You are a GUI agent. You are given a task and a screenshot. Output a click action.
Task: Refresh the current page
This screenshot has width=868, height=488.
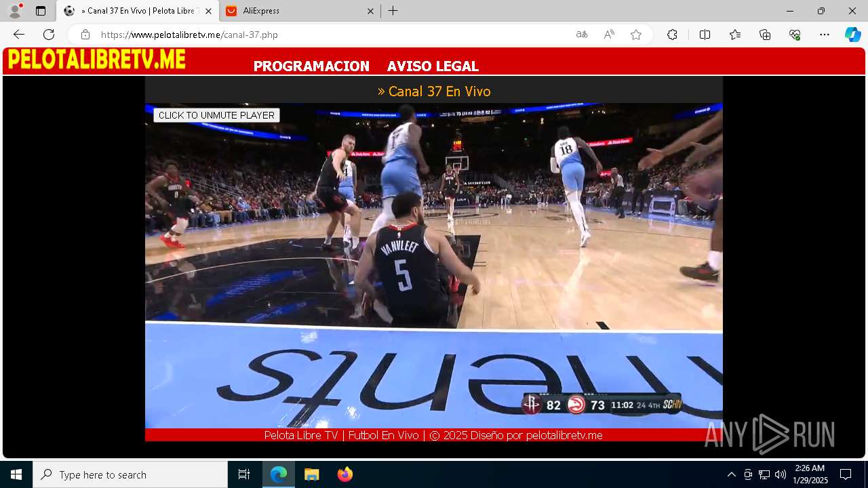pyautogui.click(x=49, y=35)
